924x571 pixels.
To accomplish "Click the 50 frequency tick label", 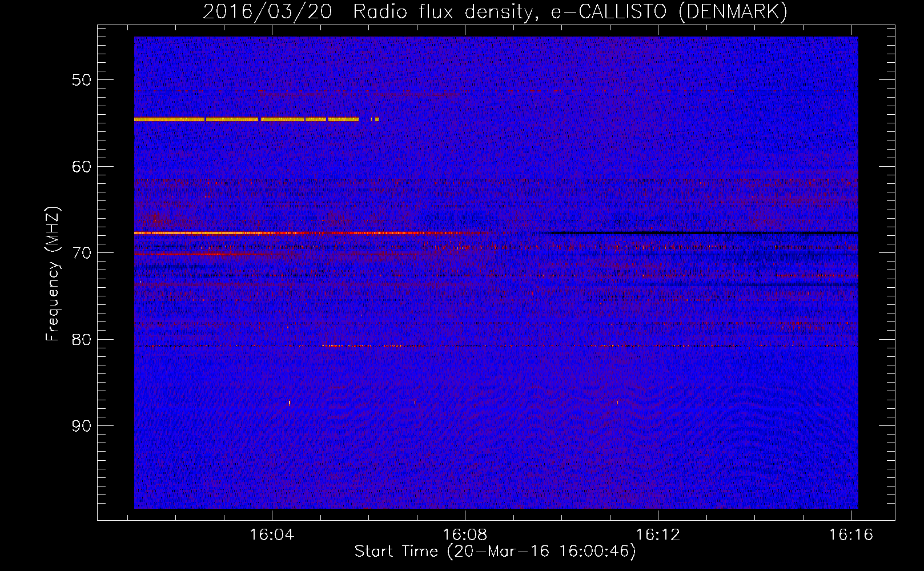I will pos(82,80).
